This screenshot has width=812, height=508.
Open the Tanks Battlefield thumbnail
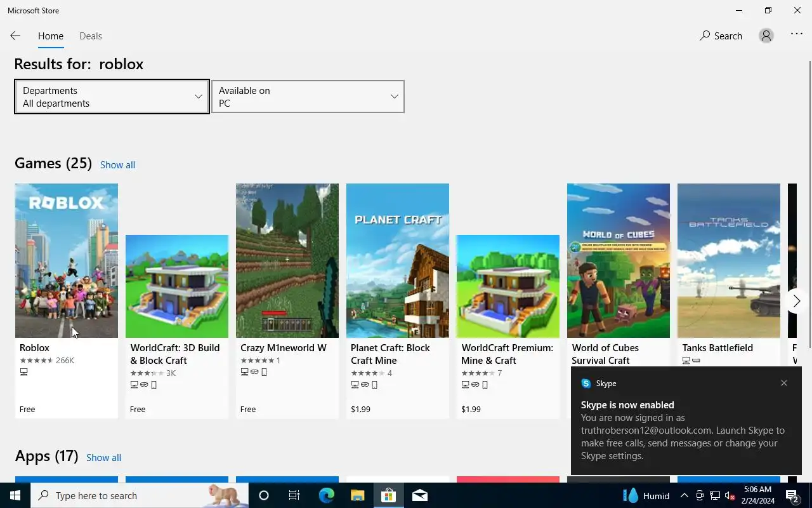pos(729,260)
